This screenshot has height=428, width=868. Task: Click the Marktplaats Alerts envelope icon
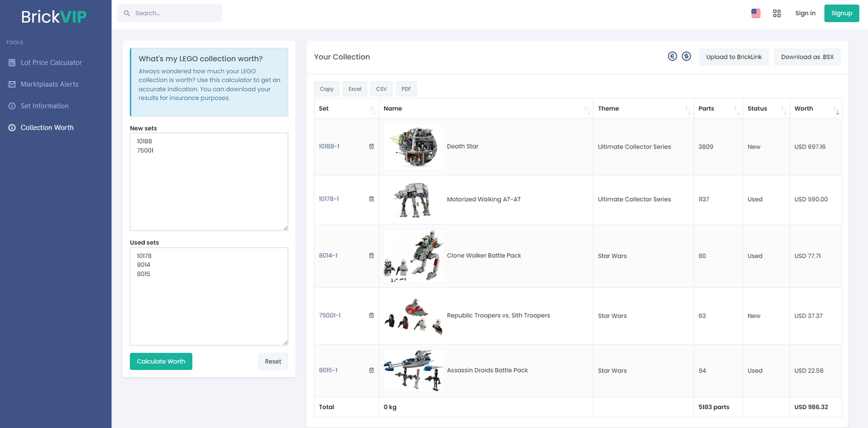point(12,84)
